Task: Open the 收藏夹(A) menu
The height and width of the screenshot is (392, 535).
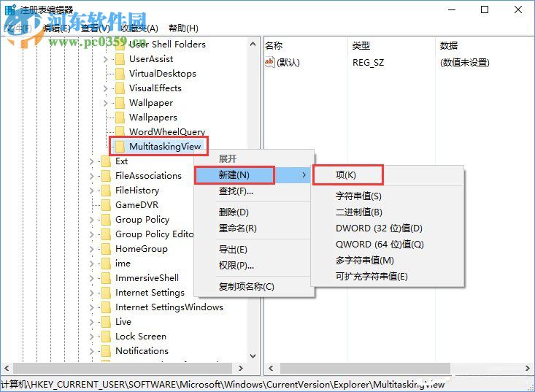Action: tap(139, 28)
